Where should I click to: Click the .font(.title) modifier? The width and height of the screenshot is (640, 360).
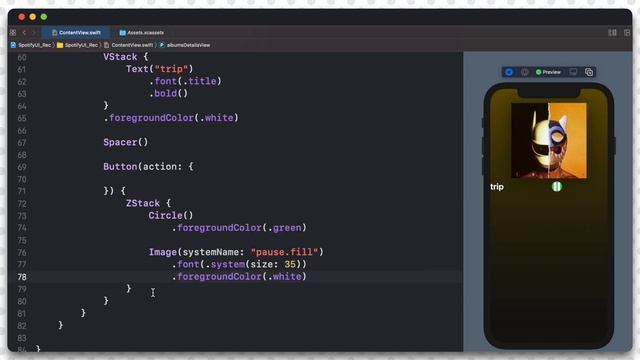pyautogui.click(x=185, y=81)
